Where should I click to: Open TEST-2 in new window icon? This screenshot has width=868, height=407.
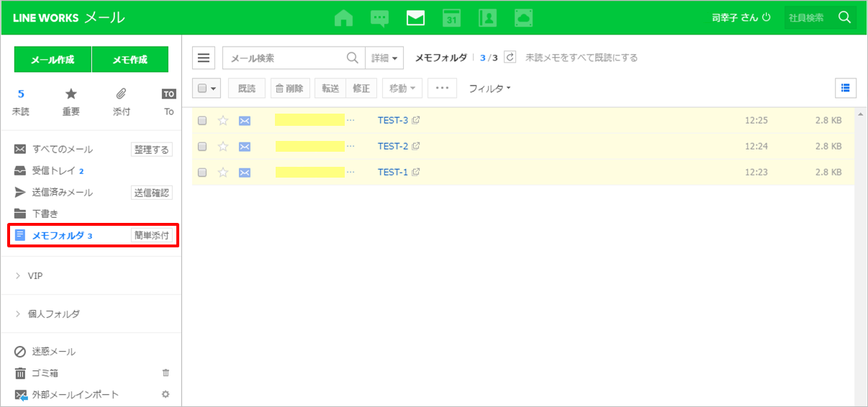click(416, 146)
